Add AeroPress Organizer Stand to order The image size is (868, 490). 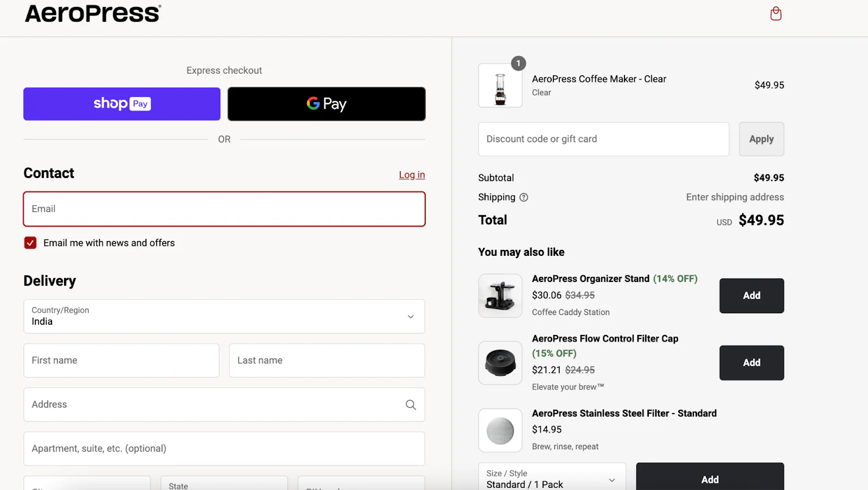(751, 295)
